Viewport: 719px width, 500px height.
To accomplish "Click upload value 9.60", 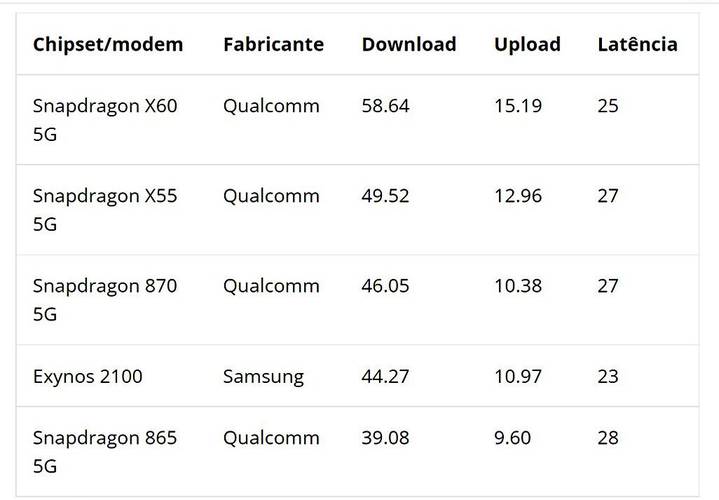I will tap(513, 438).
